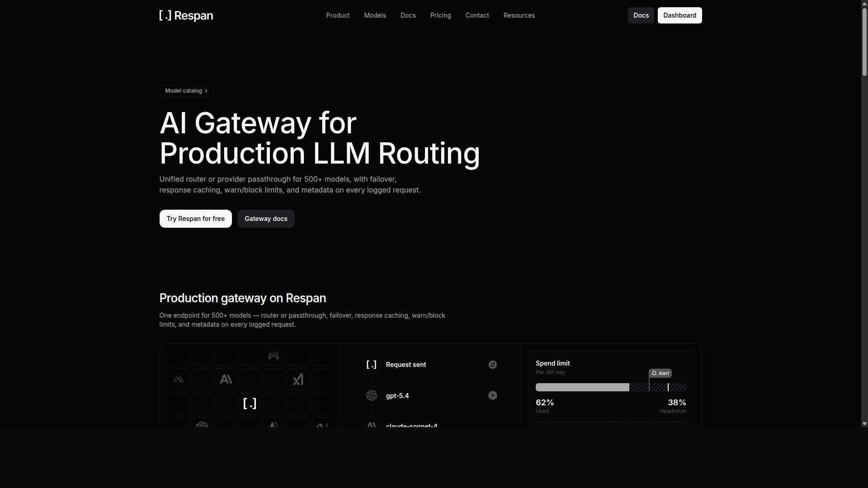Screen dimensions: 868x488
Task: Click the One endpoint for 500+ models description
Action: 302,320
